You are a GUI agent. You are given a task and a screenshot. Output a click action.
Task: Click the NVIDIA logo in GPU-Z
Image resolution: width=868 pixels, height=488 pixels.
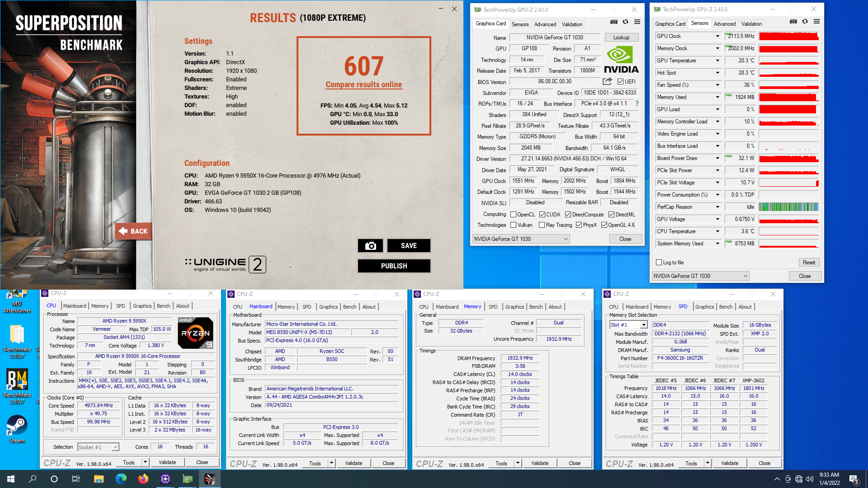(x=621, y=59)
